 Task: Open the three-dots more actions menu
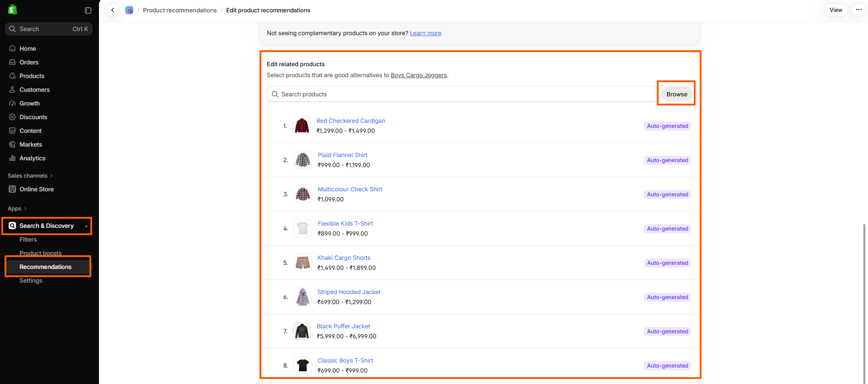[x=859, y=10]
